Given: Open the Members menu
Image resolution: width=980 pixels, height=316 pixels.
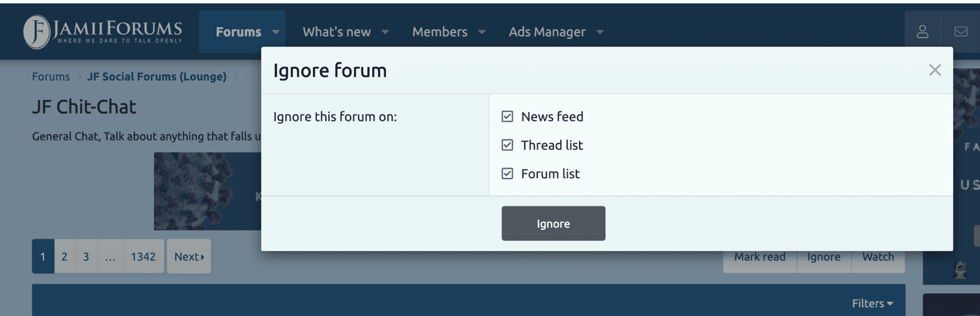Looking at the screenshot, I should click(440, 32).
